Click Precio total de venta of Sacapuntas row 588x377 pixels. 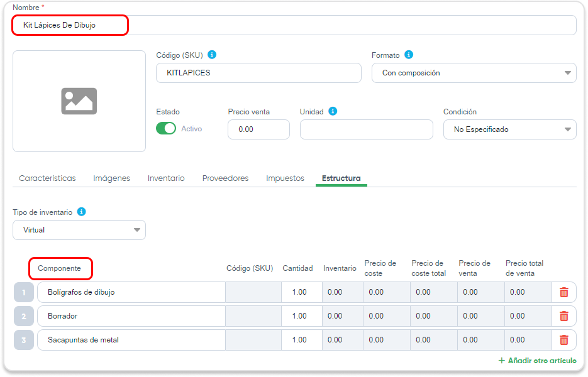pyautogui.click(x=528, y=340)
